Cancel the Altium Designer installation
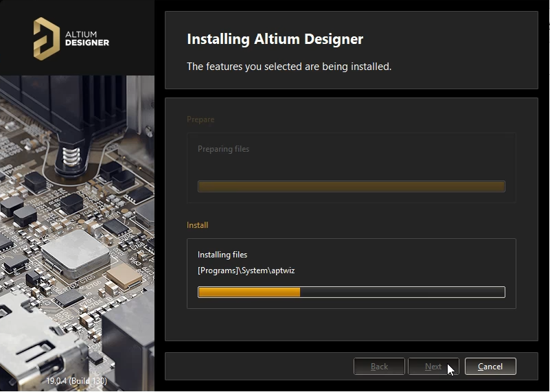Image resolution: width=550 pixels, height=392 pixels. click(x=490, y=367)
